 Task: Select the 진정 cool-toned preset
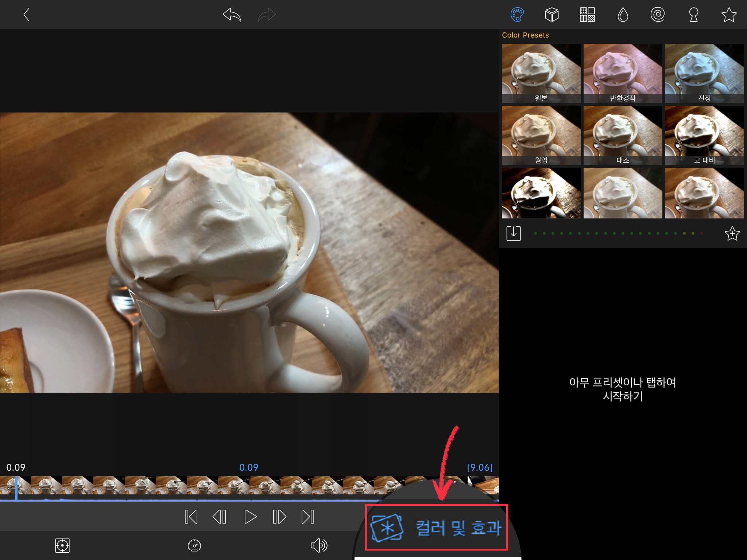704,73
